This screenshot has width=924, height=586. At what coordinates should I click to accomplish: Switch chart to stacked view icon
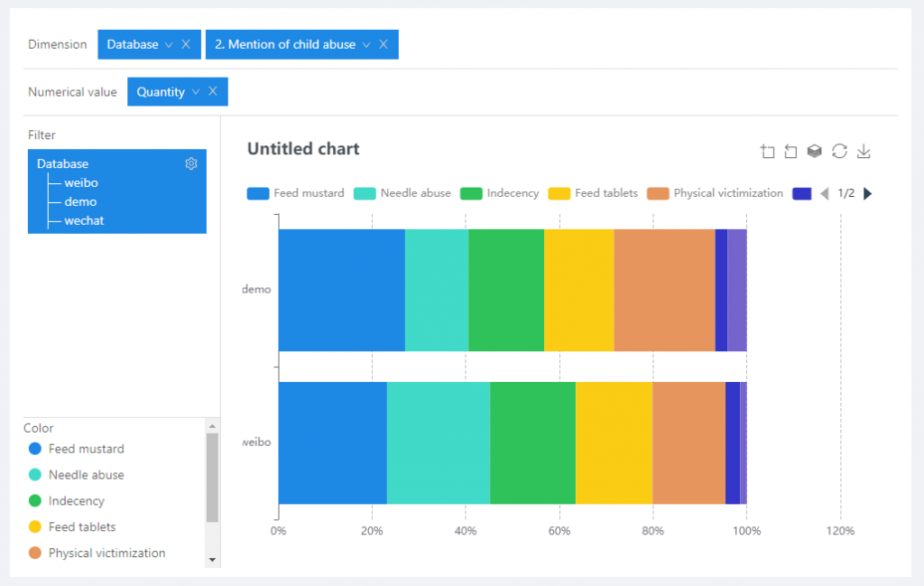pos(814,152)
